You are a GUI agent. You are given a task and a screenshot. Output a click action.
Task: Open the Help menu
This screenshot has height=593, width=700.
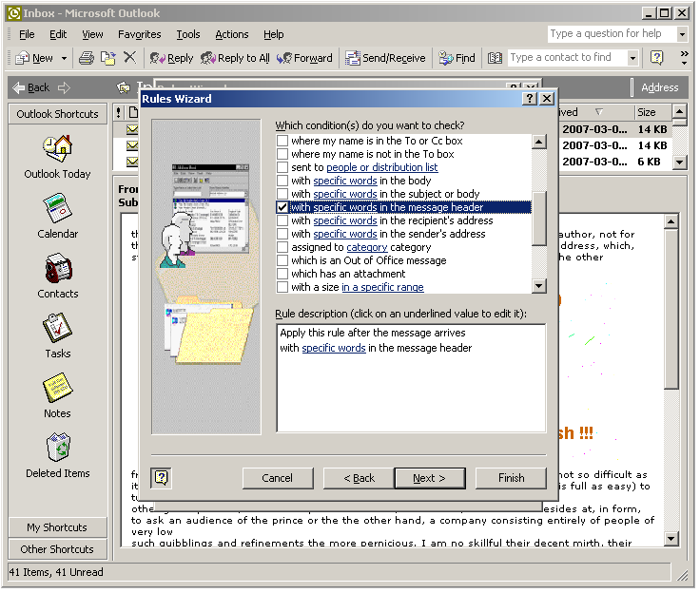[274, 35]
